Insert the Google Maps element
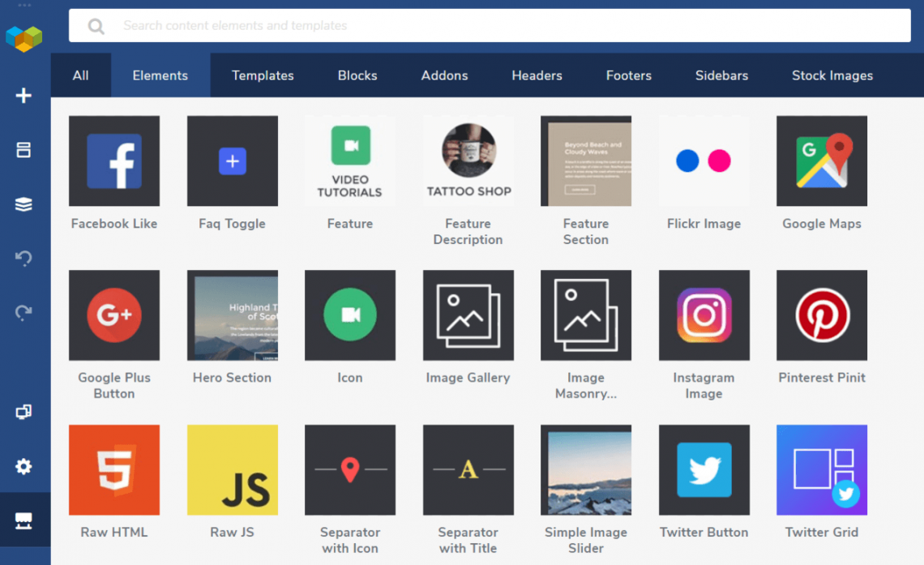 (x=821, y=161)
